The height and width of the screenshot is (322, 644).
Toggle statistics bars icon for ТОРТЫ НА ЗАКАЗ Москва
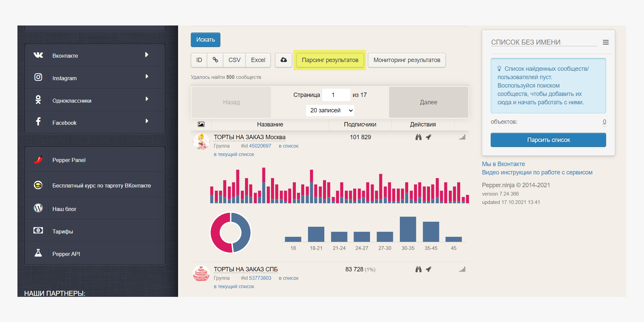[462, 138]
